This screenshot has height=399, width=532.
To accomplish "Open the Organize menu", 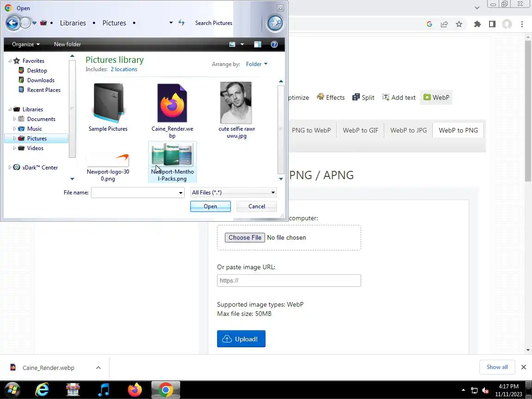I will click(x=26, y=44).
